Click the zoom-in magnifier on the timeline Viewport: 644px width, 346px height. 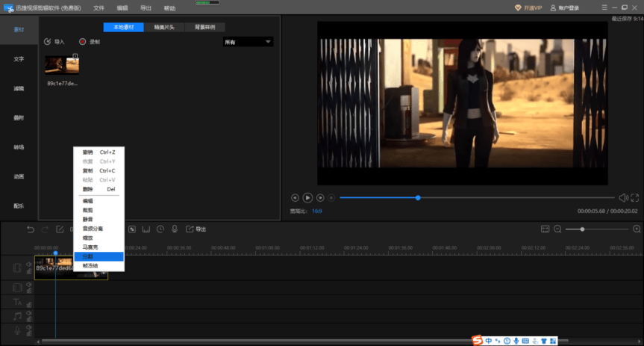(x=637, y=229)
